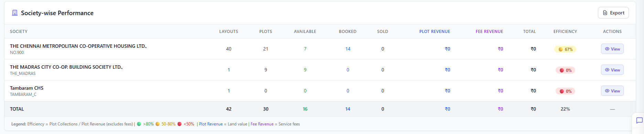
Task: Click the 0% efficiency badge for Tambaram CHS
Action: (x=565, y=91)
